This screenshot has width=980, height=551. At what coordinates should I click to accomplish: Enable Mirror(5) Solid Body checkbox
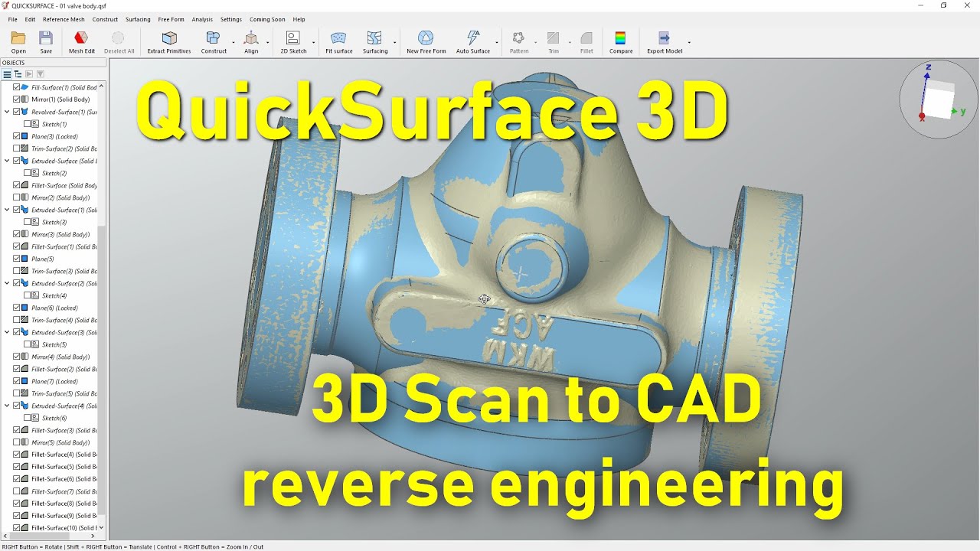pyautogui.click(x=17, y=442)
